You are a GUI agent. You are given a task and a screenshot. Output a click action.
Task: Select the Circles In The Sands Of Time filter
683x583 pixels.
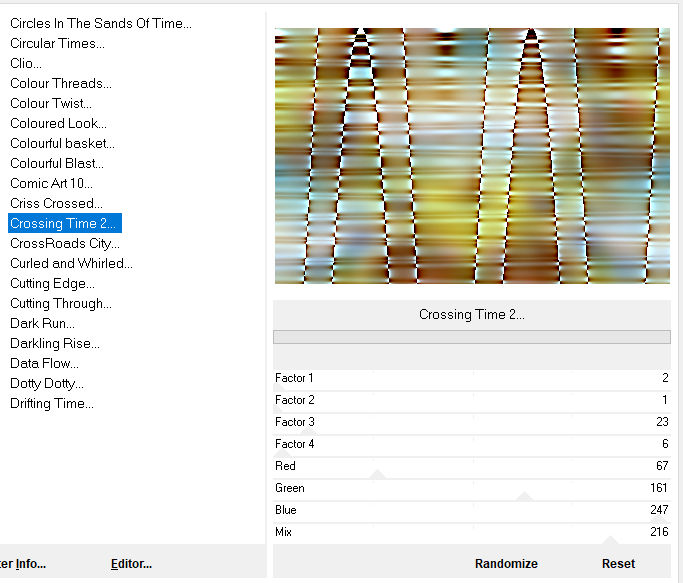pos(100,23)
